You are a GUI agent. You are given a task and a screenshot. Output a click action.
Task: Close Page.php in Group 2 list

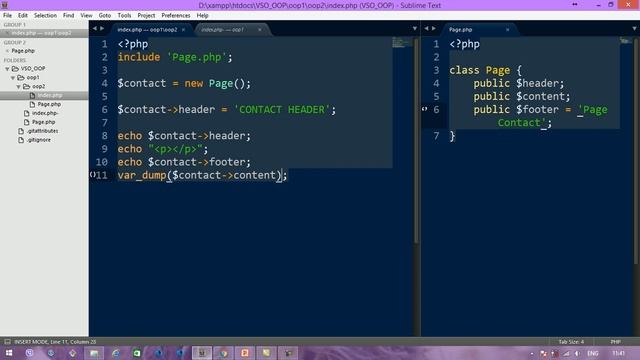[x=7, y=51]
